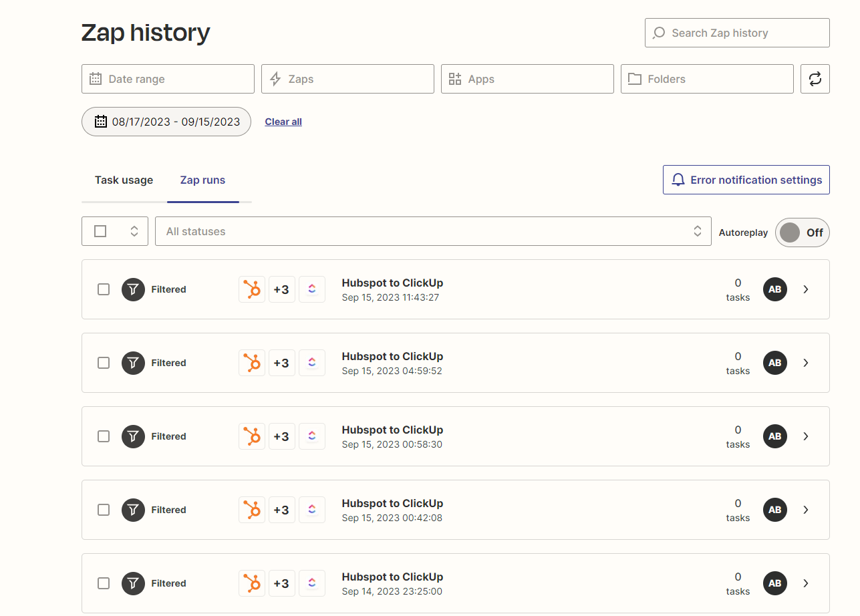860x616 pixels.
Task: Click Filtered funnel icon on 00:58:30 run
Action: [133, 436]
